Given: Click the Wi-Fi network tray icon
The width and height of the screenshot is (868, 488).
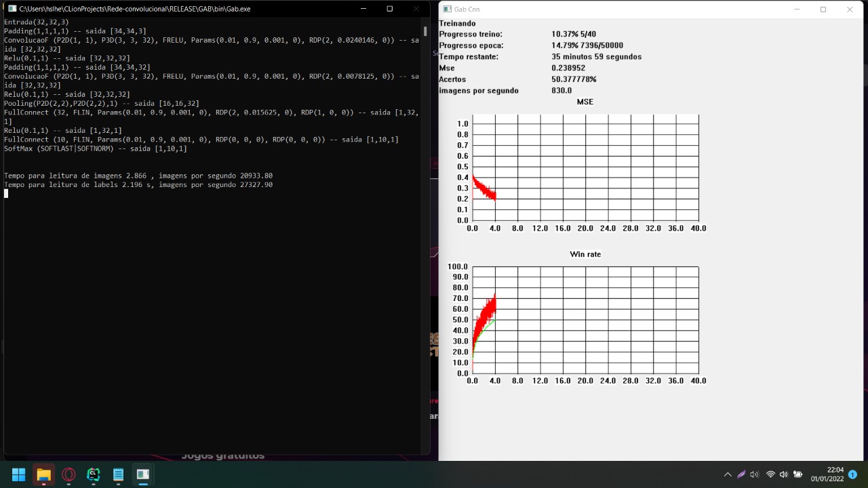Looking at the screenshot, I should (770, 474).
